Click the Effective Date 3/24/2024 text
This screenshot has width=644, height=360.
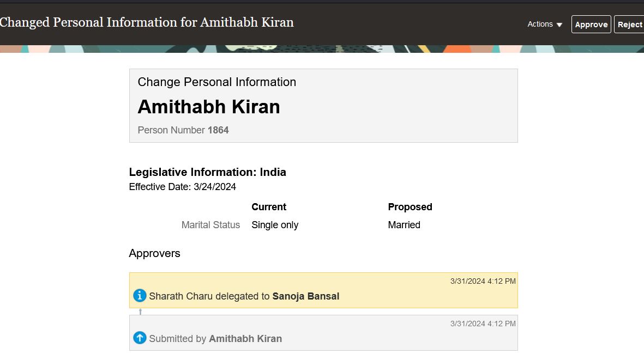point(182,187)
